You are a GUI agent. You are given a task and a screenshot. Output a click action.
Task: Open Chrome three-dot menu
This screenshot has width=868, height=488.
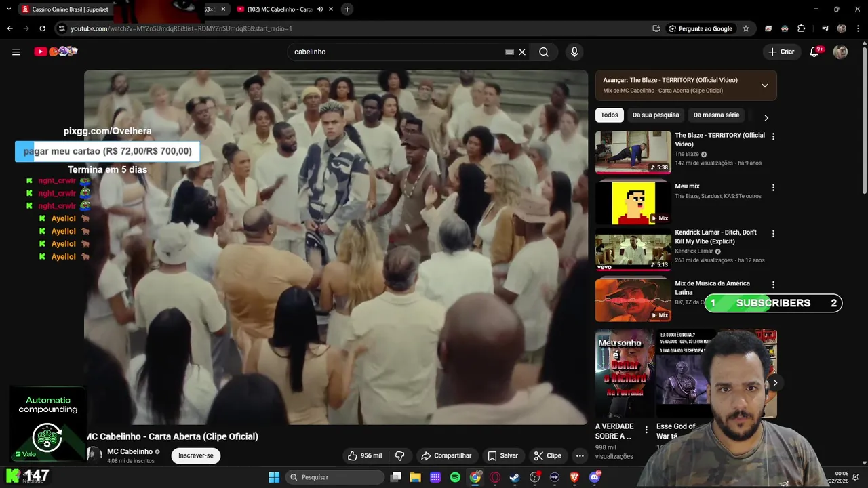click(x=857, y=28)
